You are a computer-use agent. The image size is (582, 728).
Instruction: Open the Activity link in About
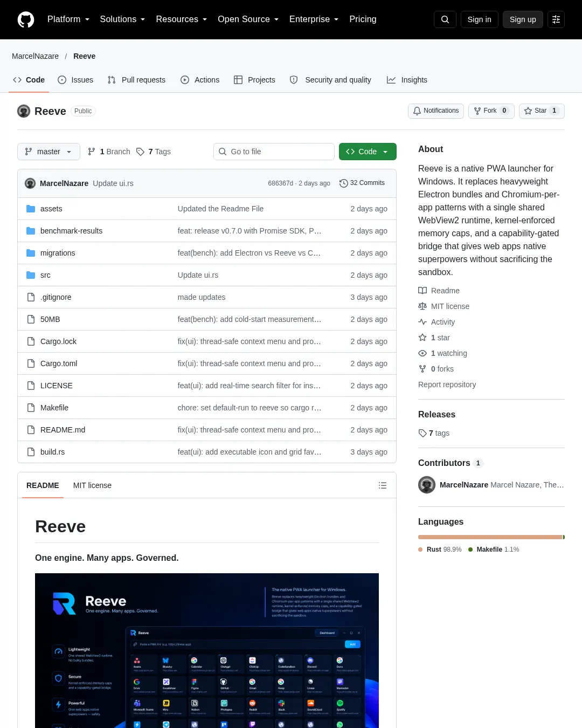pos(437,322)
